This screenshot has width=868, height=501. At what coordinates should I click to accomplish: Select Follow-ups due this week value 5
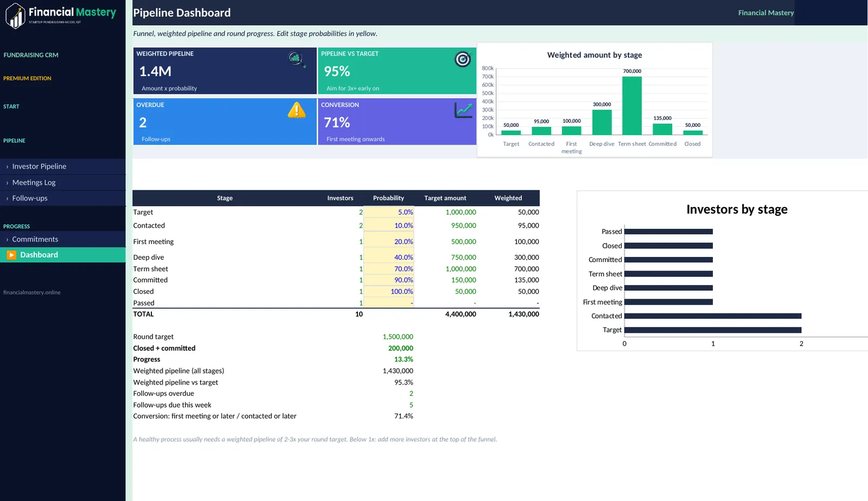tap(411, 405)
